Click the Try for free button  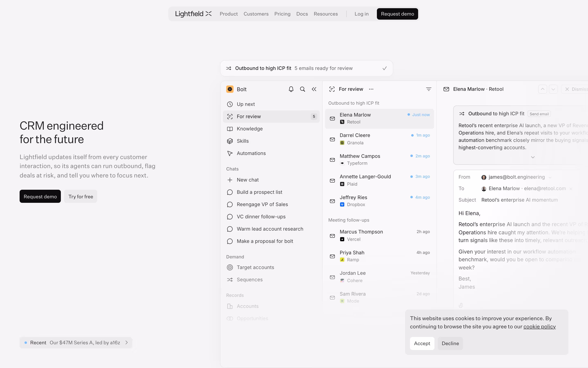81,196
